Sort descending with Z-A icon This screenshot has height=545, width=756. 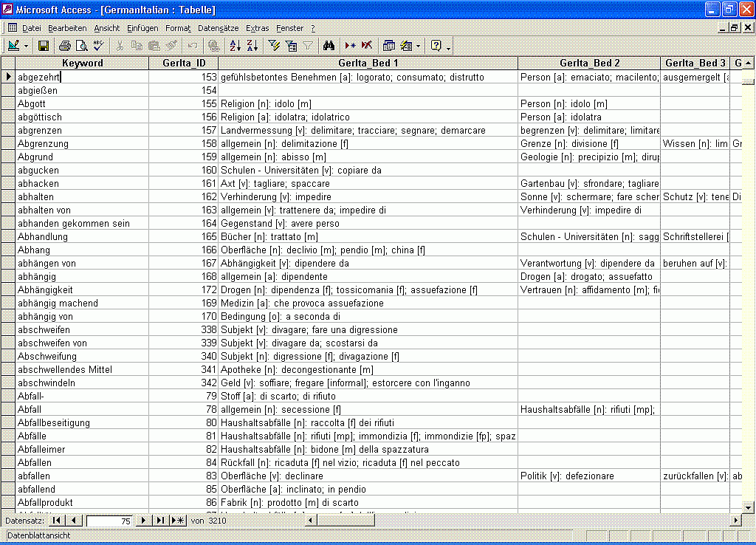(x=252, y=46)
